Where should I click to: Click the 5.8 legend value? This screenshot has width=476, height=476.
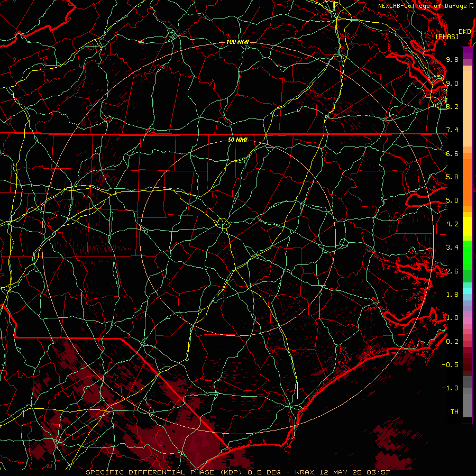pos(452,177)
